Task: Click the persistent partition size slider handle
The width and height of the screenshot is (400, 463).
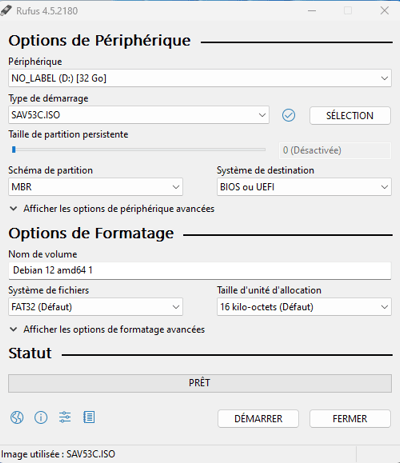Action: point(14,150)
